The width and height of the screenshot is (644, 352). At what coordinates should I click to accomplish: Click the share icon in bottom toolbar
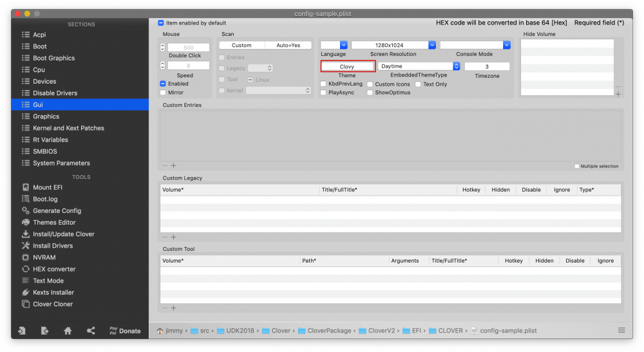point(91,331)
